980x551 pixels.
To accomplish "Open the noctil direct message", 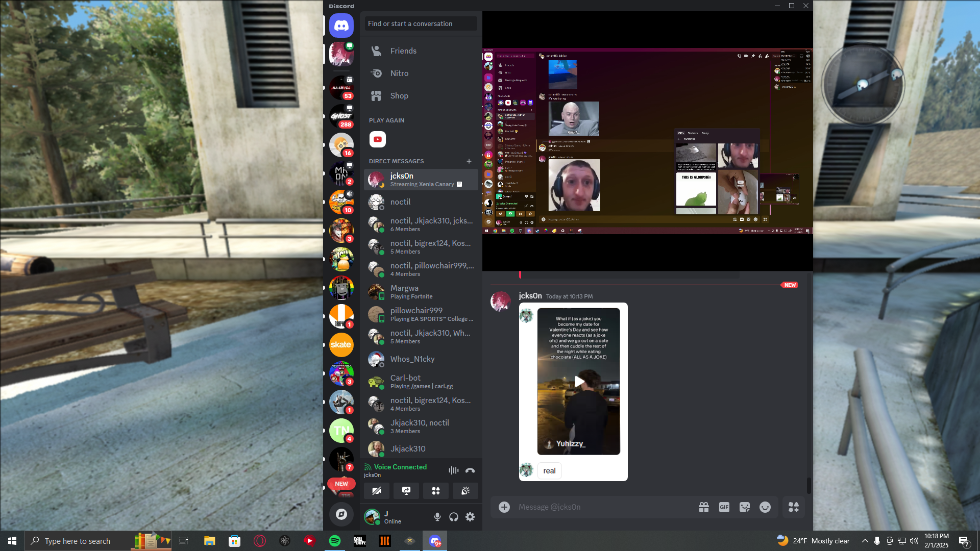I will coord(400,202).
